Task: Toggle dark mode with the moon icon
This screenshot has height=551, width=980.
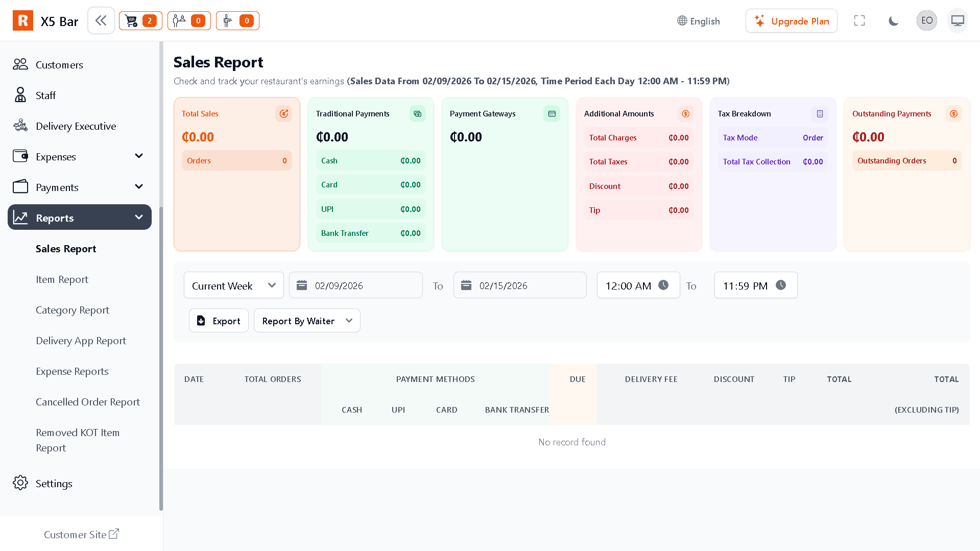Action: tap(893, 21)
